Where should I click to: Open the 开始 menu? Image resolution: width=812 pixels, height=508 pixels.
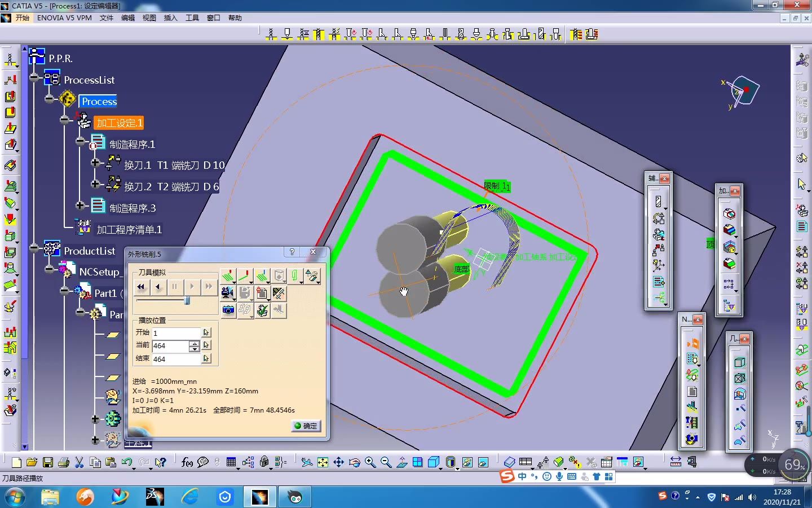(23, 18)
